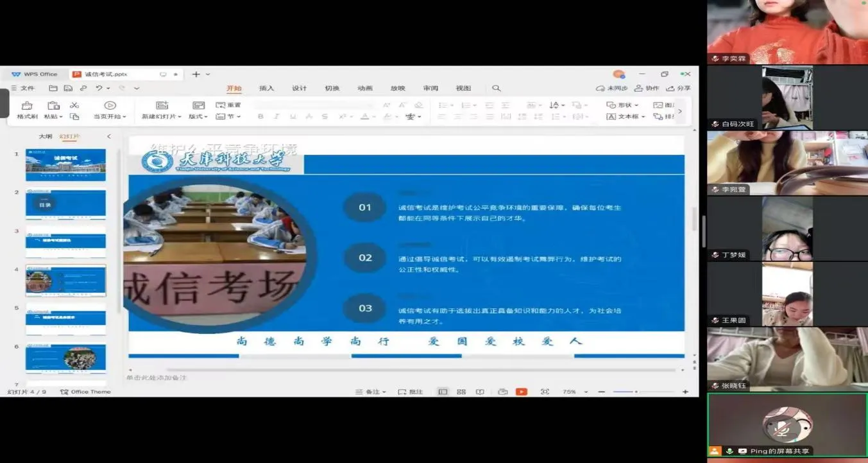Click the Collaborate (协作) button
Viewport: 868px width, 463px height.
(x=647, y=89)
